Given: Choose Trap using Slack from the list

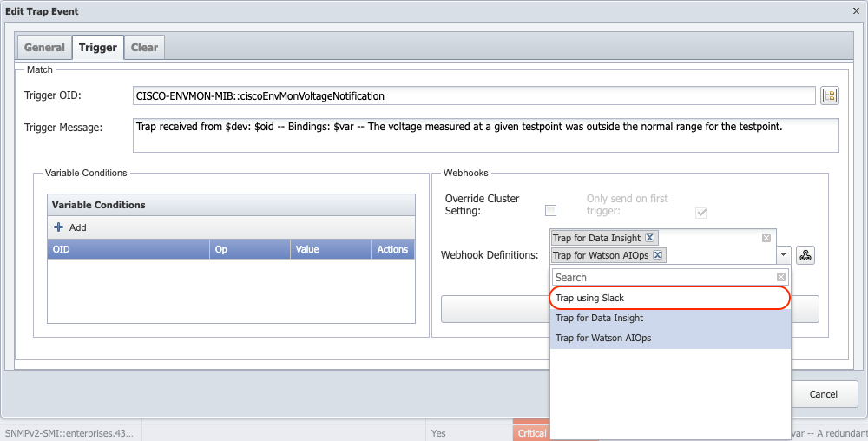Looking at the screenshot, I should pyautogui.click(x=670, y=298).
